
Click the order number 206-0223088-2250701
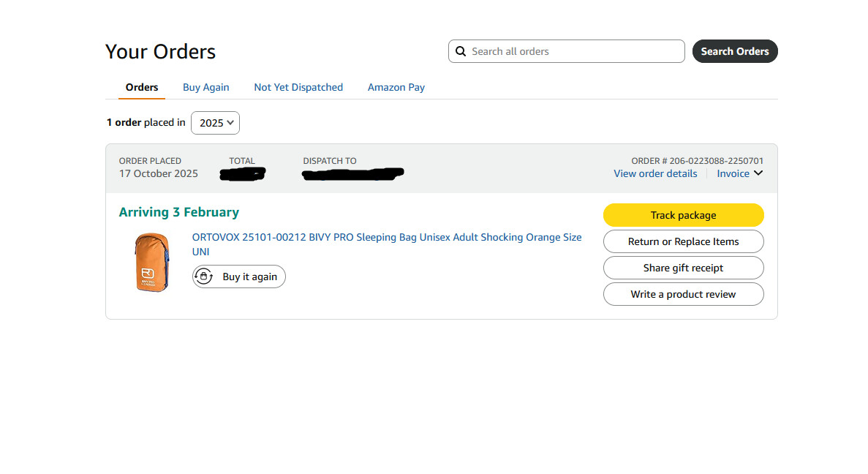click(x=716, y=161)
